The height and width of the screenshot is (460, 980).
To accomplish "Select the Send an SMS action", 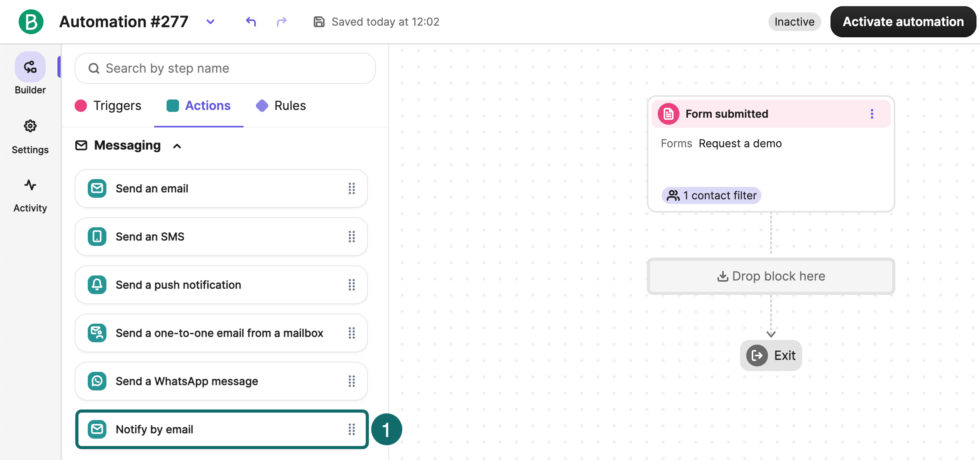I will pos(221,237).
